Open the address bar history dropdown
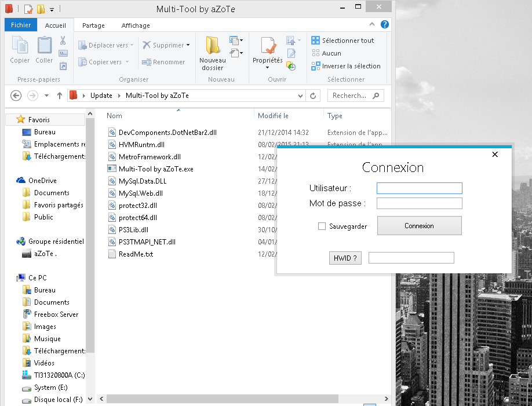This screenshot has width=532, height=406. (x=300, y=96)
